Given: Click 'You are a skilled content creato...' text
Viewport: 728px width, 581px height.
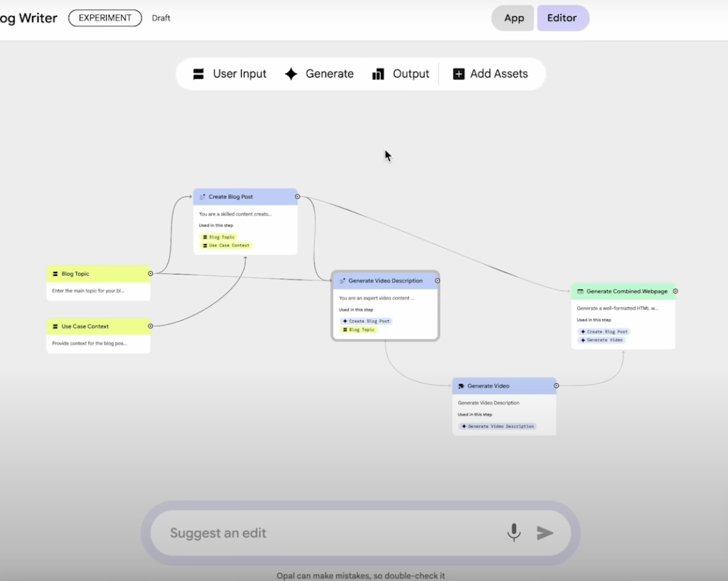Looking at the screenshot, I should click(235, 214).
